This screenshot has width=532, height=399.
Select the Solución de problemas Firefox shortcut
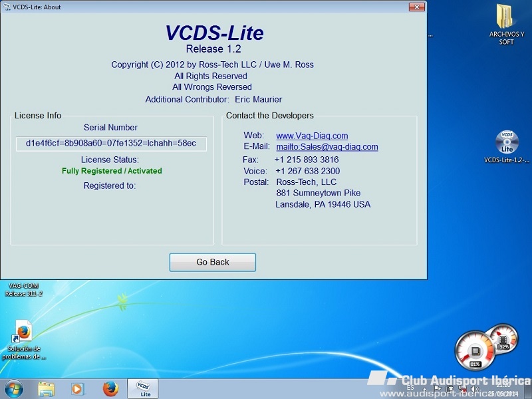(24, 339)
